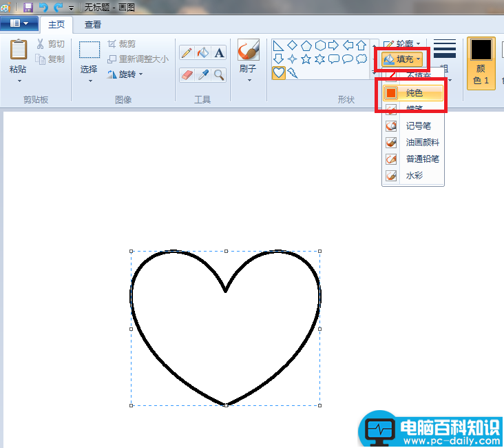Select Marker (记号笔) fill option
504x448 pixels.
point(413,126)
